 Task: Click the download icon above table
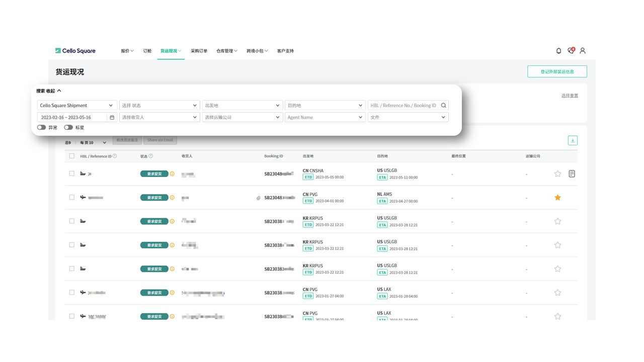573,141
